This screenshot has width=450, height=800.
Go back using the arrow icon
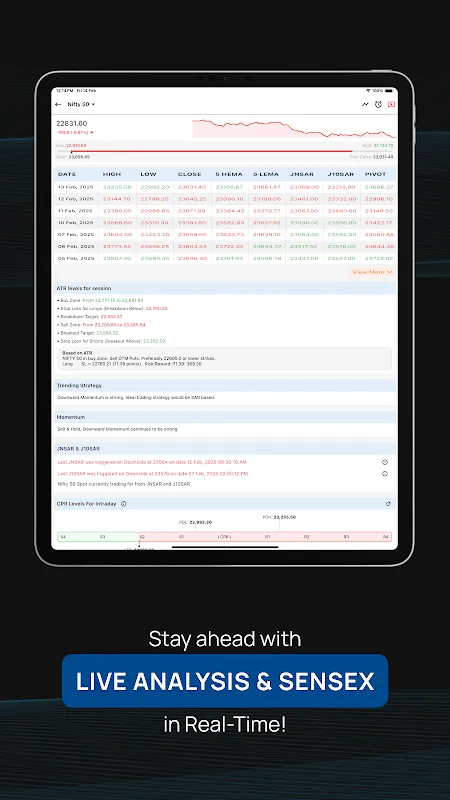click(58, 104)
